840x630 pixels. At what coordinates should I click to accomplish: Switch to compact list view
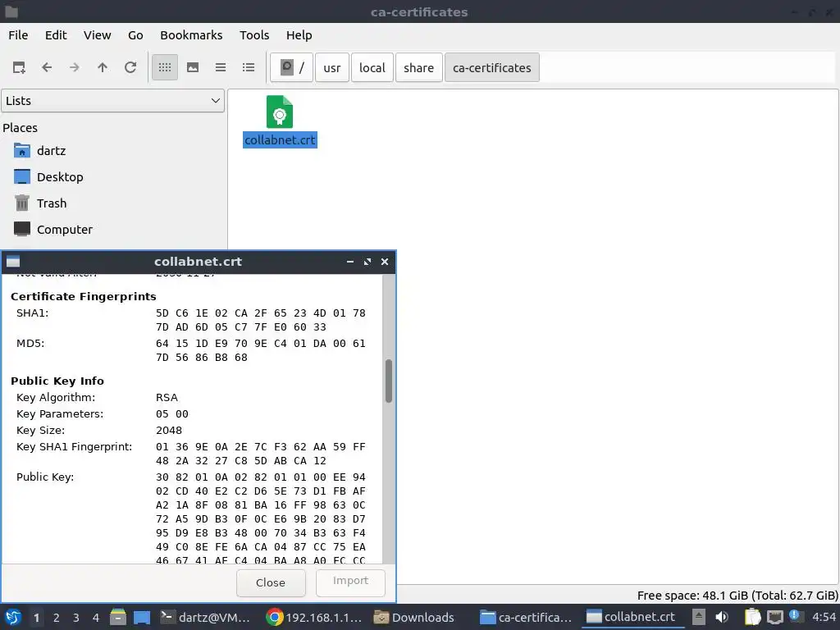click(x=221, y=67)
